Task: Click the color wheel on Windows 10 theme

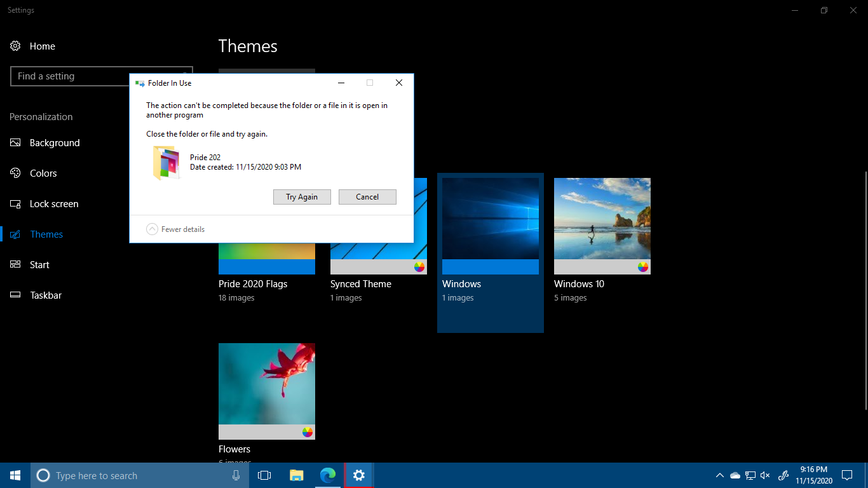Action: tap(643, 267)
